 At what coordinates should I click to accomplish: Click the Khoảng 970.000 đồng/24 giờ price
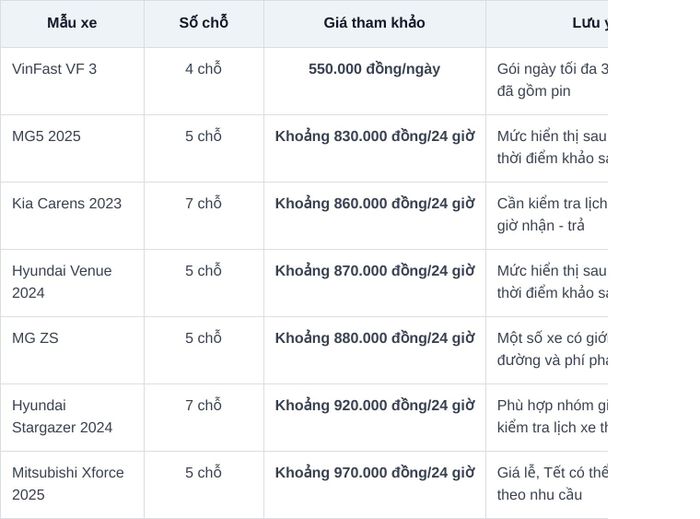(374, 473)
